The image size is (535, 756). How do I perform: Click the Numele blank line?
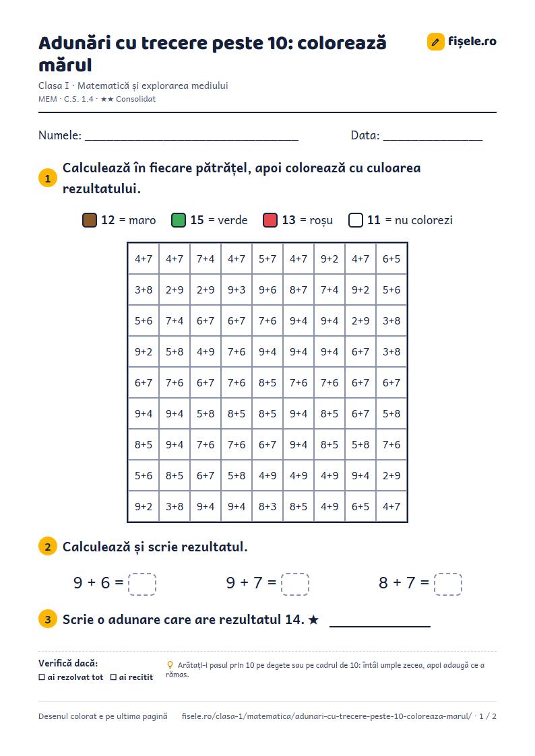click(191, 136)
